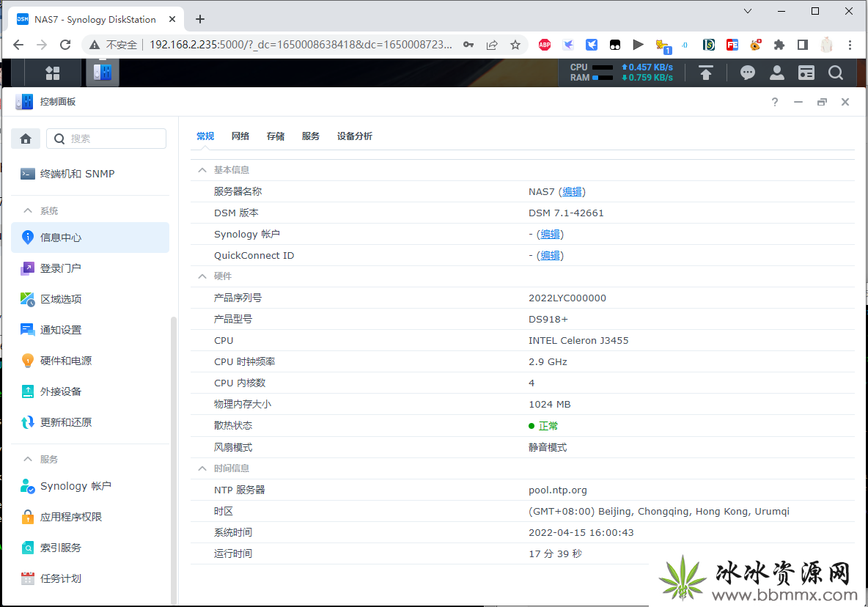Reload the browser page
This screenshot has width=868, height=607.
[65, 45]
